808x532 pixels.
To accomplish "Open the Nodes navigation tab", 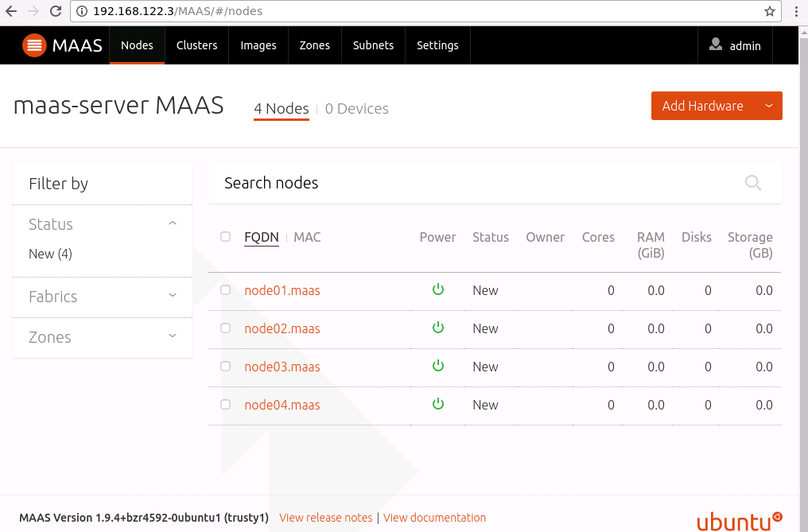I will point(137,45).
